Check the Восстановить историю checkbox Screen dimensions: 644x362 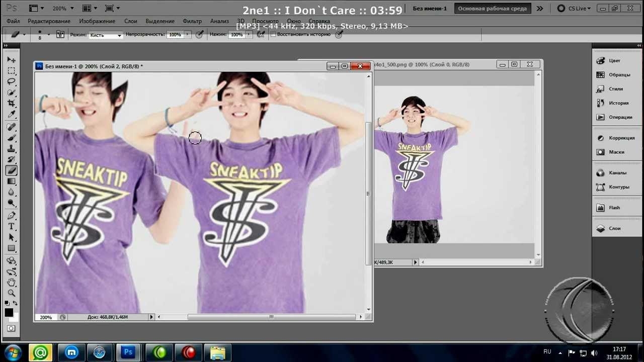[273, 35]
